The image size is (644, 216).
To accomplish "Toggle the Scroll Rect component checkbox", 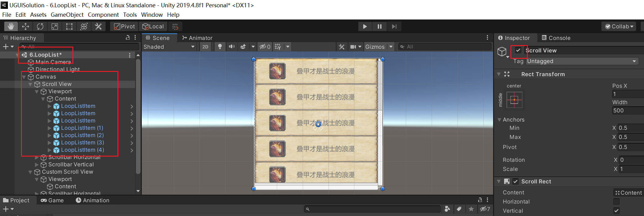I will tap(515, 182).
